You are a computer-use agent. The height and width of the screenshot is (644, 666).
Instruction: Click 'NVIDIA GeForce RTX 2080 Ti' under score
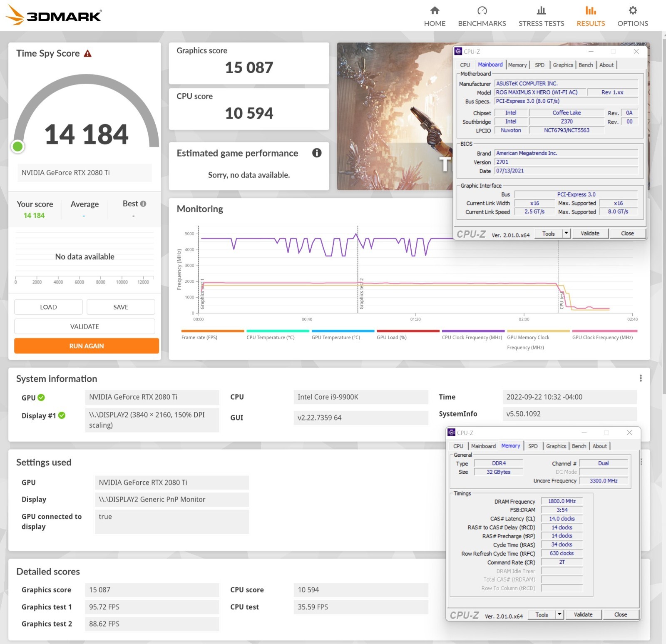coord(84,172)
